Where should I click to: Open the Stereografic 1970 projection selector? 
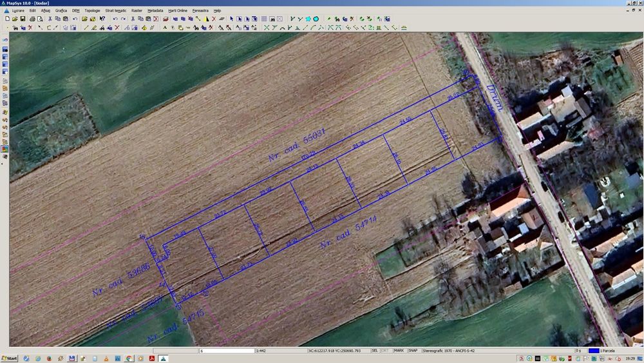(449, 351)
